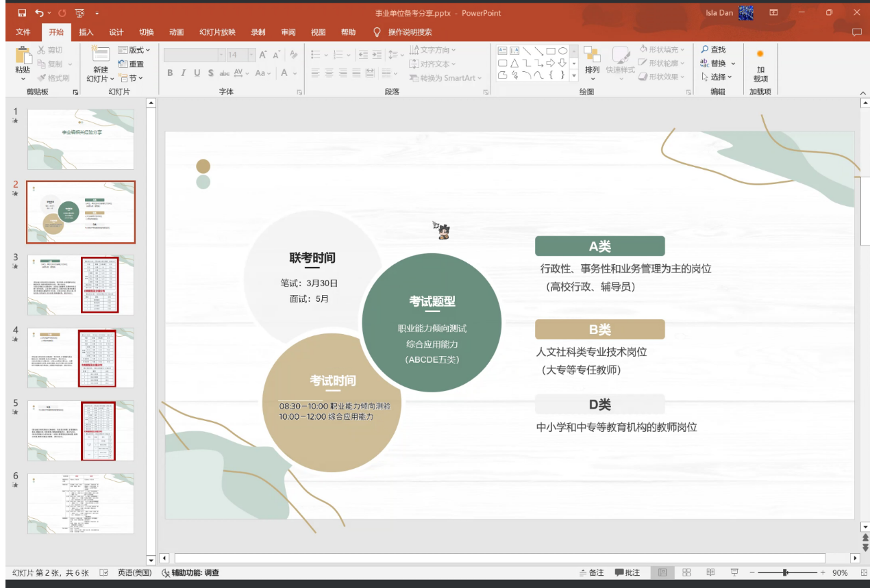
Task: Click the Save icon in quick access toolbar
Action: 22,13
